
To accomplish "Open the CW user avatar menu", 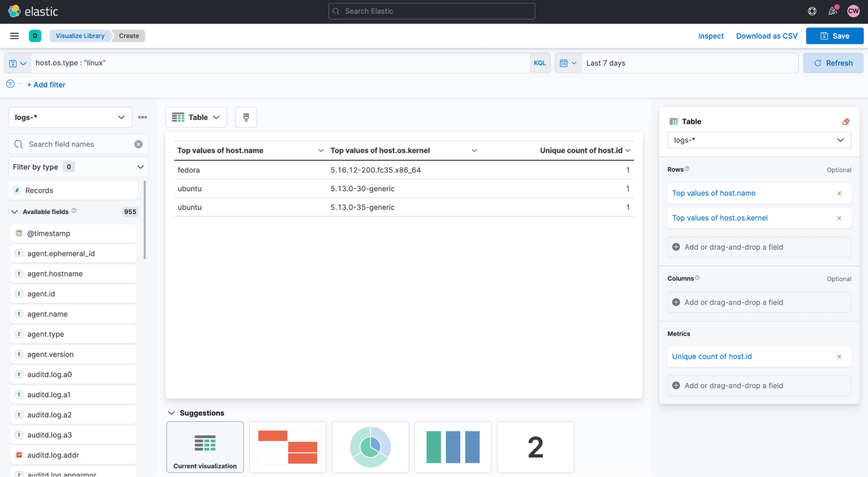I will point(853,11).
